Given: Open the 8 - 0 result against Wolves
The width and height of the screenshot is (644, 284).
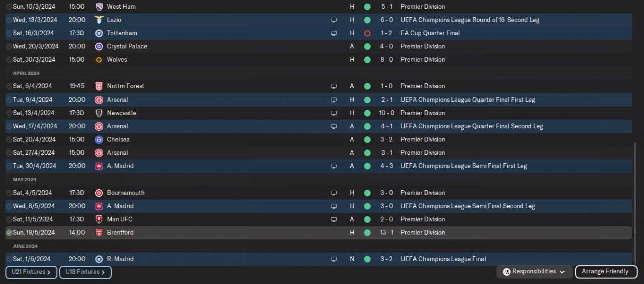Looking at the screenshot, I should [x=387, y=60].
